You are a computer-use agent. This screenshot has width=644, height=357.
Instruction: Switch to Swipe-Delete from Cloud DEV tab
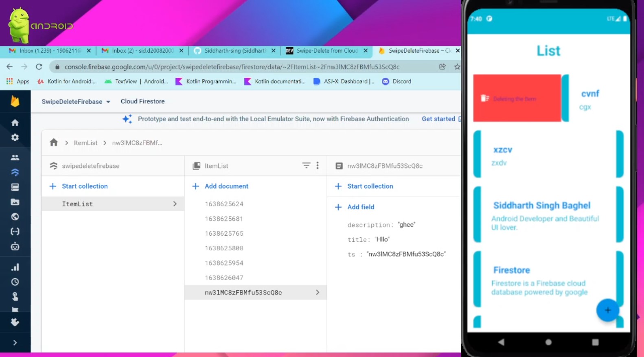pos(327,50)
